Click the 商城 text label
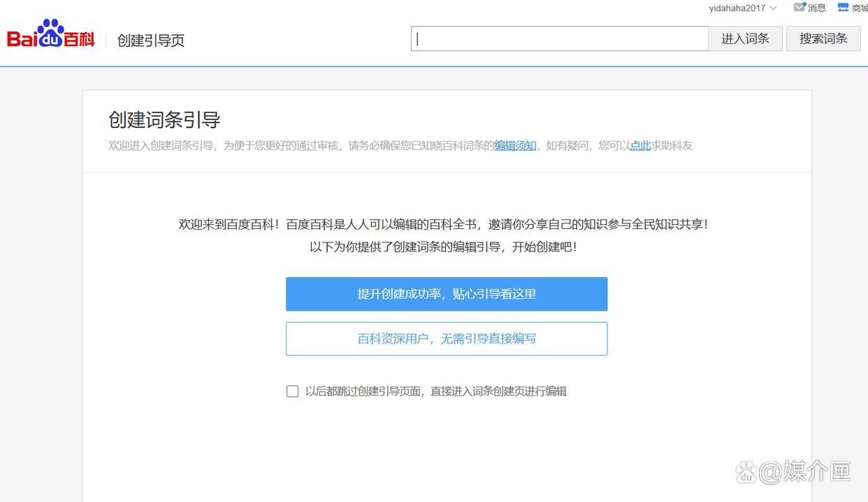Viewport: 868px width, 502px height. point(860,8)
